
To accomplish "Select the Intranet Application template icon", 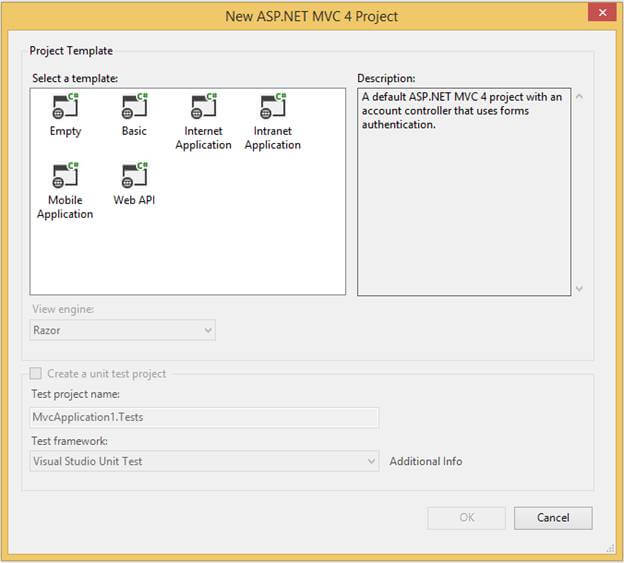I will [x=273, y=106].
